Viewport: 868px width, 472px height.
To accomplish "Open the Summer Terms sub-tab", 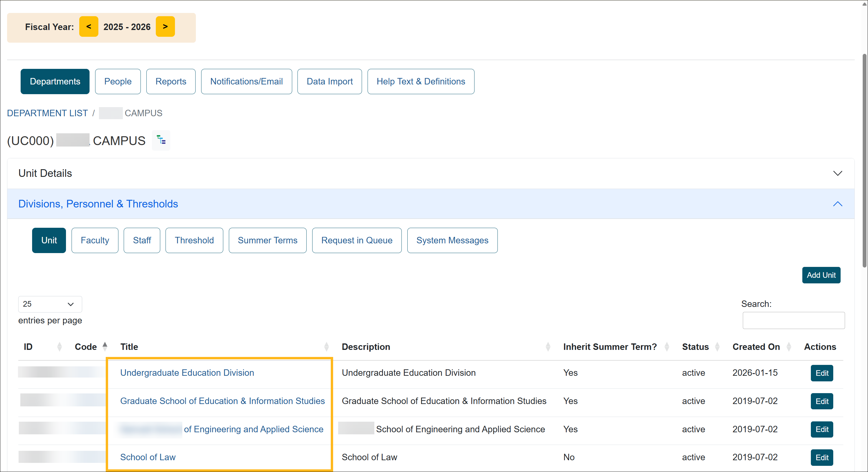I will [267, 240].
